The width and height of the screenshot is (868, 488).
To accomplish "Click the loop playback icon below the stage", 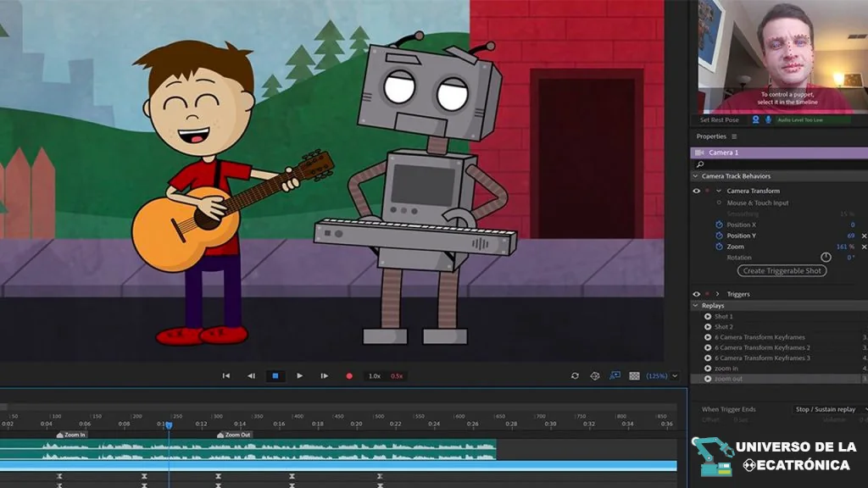I will (575, 375).
